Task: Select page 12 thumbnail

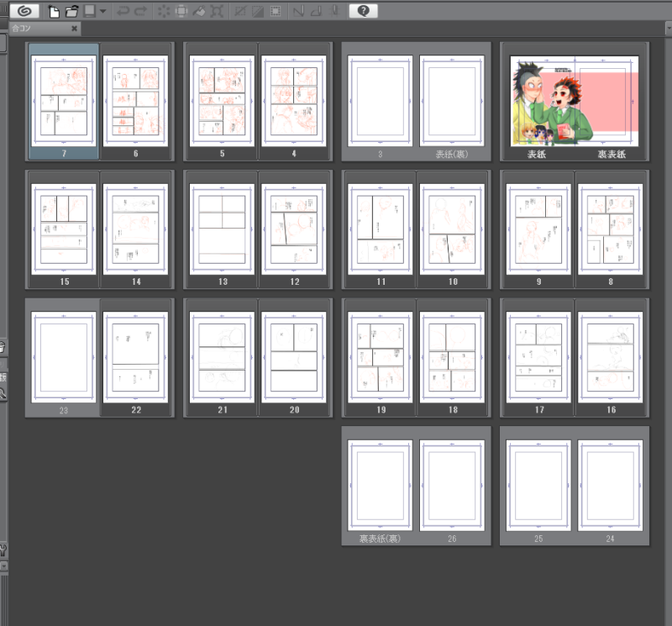Action: click(x=293, y=229)
